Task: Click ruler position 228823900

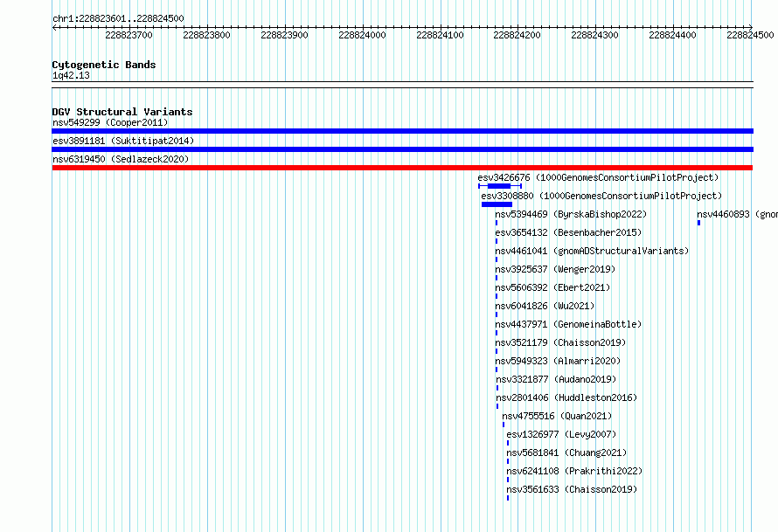Action: coord(284,35)
